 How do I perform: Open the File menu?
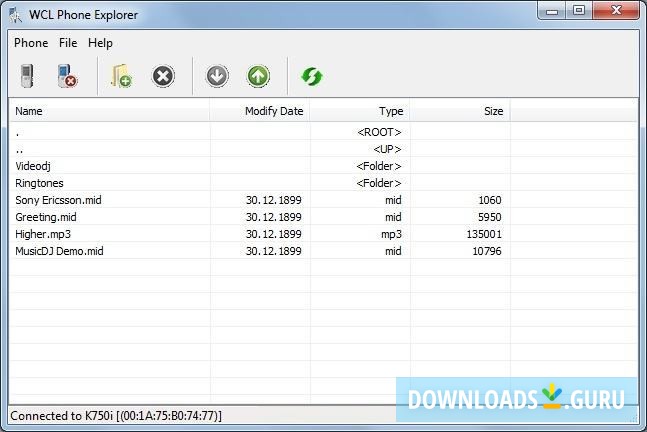pyautogui.click(x=68, y=43)
